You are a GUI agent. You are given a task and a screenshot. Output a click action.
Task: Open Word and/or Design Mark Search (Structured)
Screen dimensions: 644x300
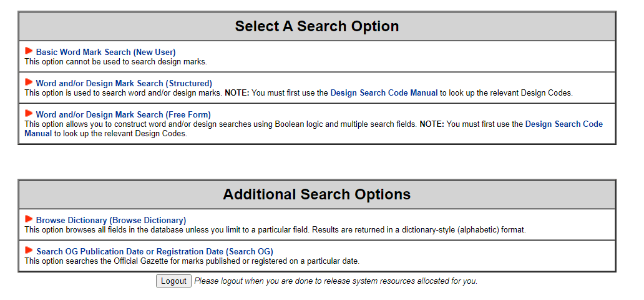124,83
